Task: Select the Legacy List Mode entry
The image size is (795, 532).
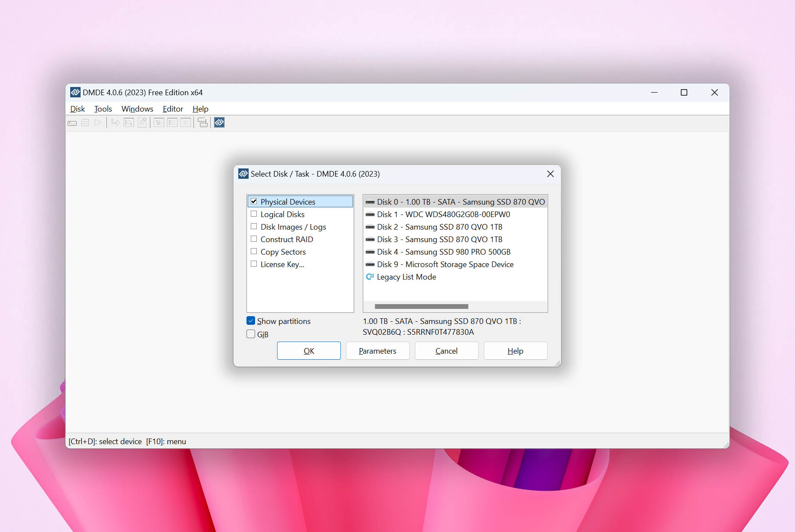Action: [455, 277]
